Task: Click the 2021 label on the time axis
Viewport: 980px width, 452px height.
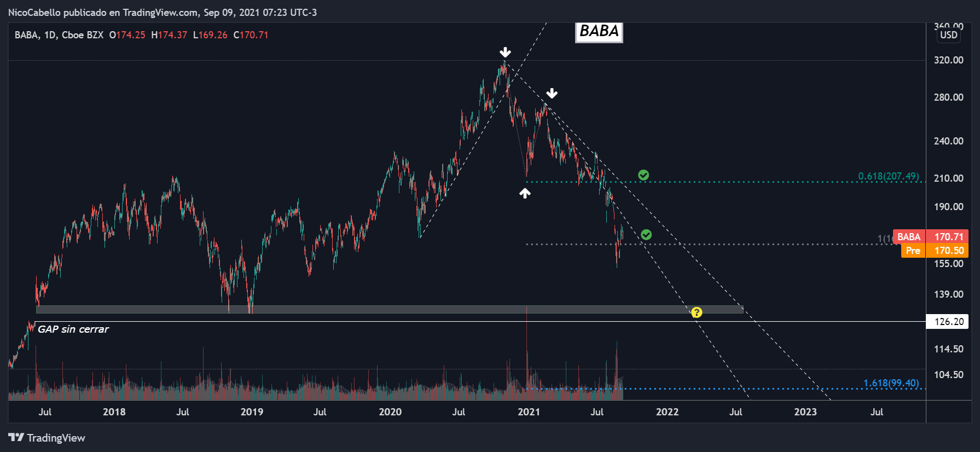Action: point(529,412)
